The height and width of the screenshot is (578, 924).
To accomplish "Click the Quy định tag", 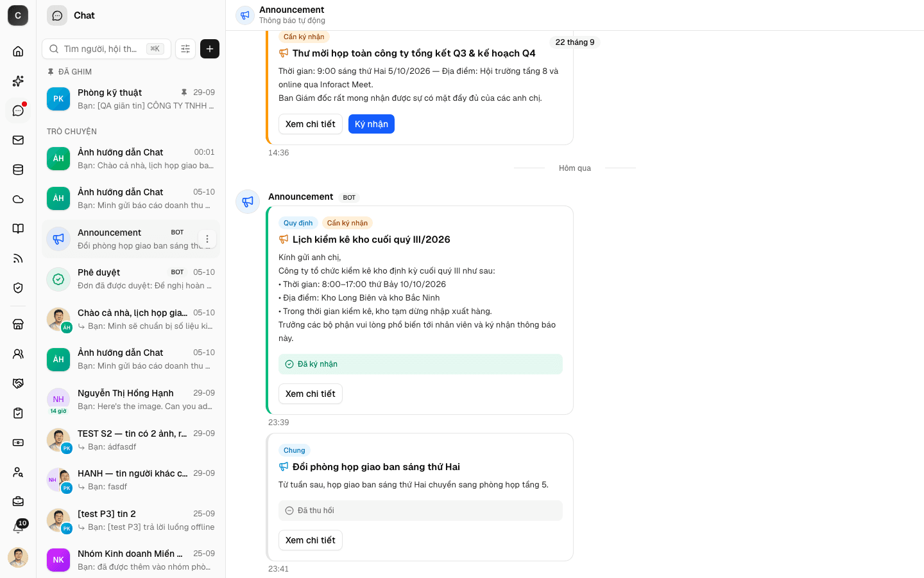I will pos(298,223).
